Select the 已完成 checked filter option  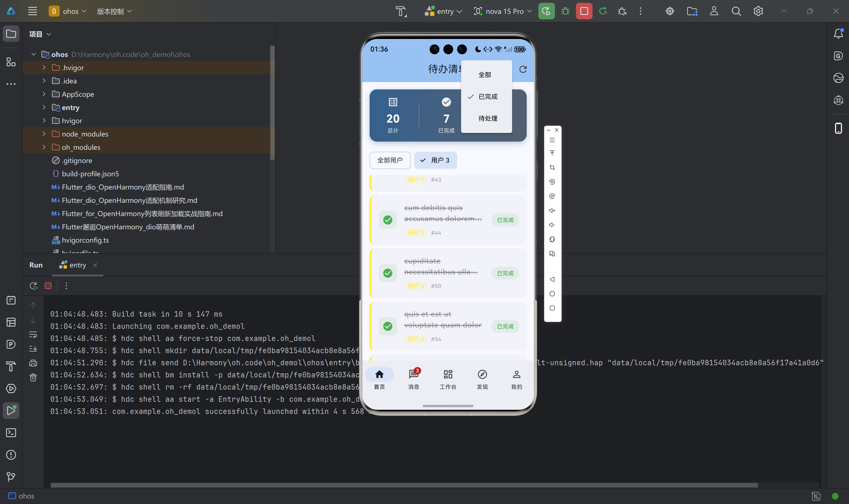pos(487,97)
